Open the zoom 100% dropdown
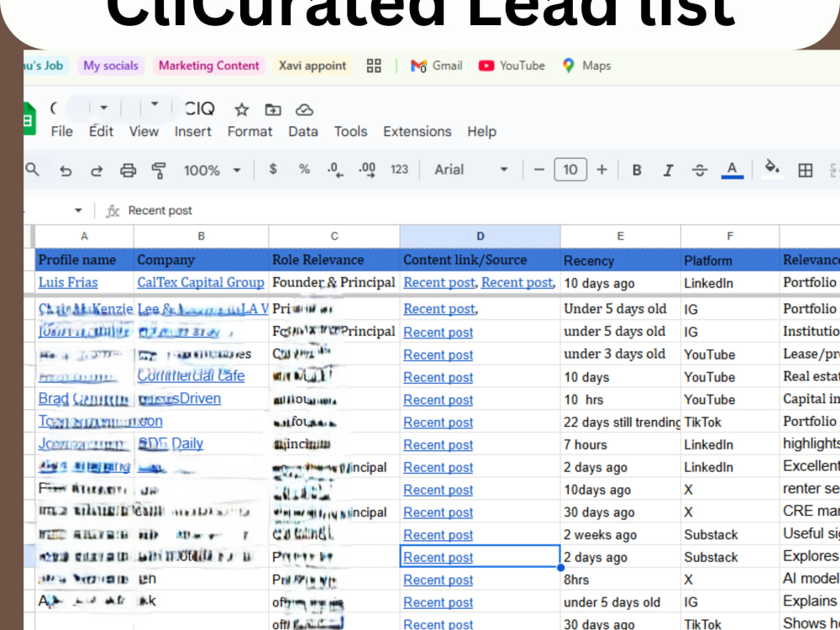The image size is (840, 630). click(x=213, y=171)
